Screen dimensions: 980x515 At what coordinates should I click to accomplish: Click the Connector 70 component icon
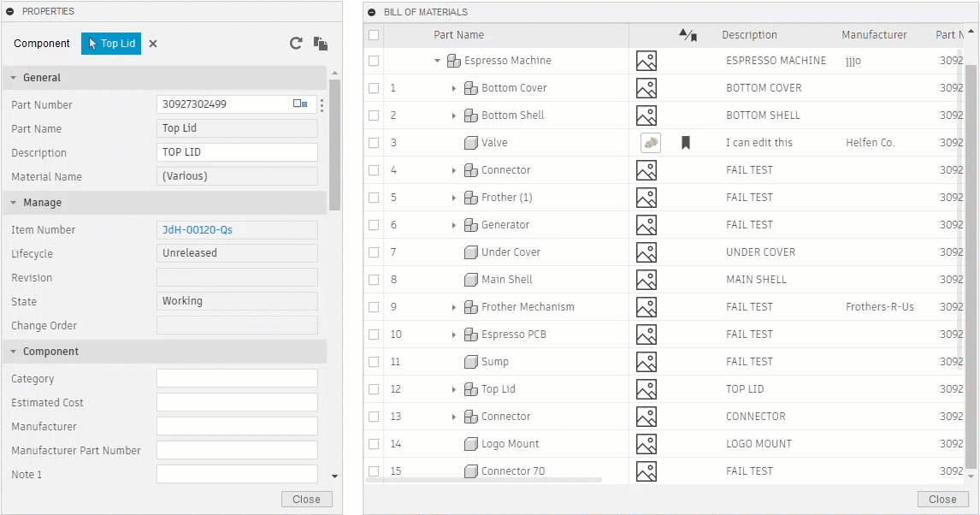tap(471, 471)
